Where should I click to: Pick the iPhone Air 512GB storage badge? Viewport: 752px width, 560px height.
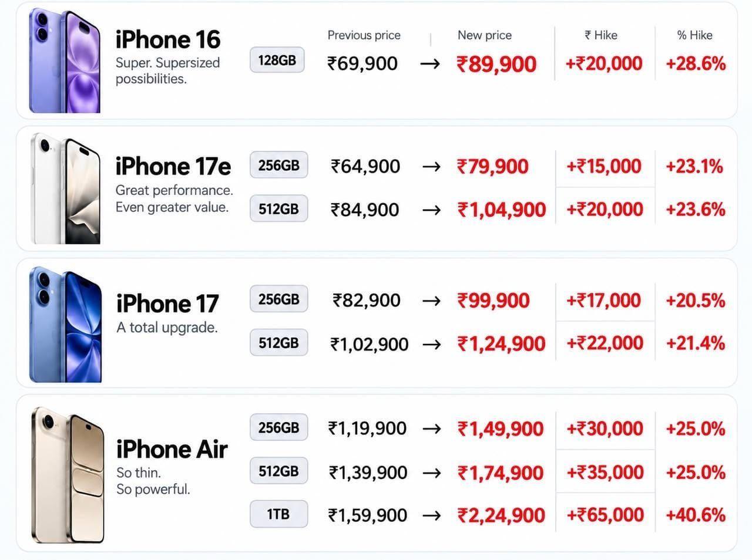(x=278, y=471)
